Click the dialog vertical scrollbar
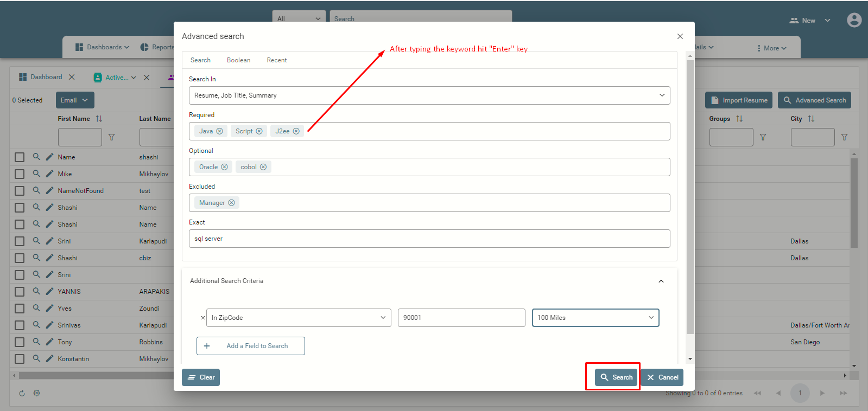 coord(690,196)
